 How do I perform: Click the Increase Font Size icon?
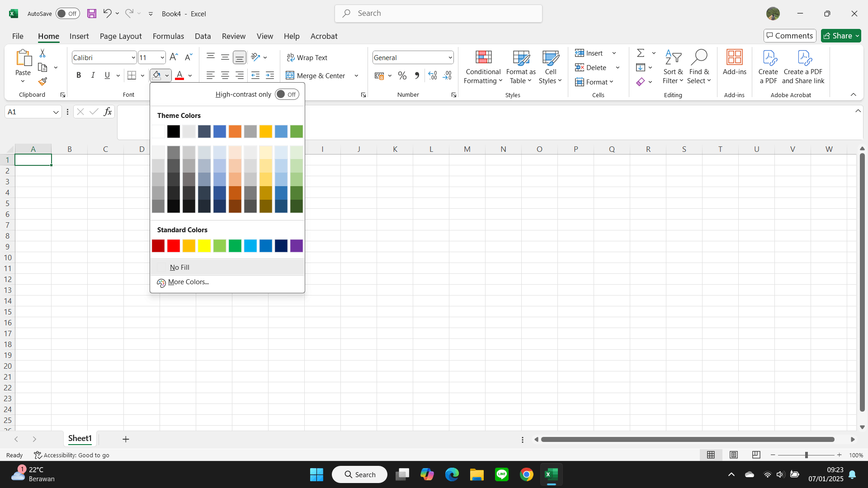click(174, 57)
